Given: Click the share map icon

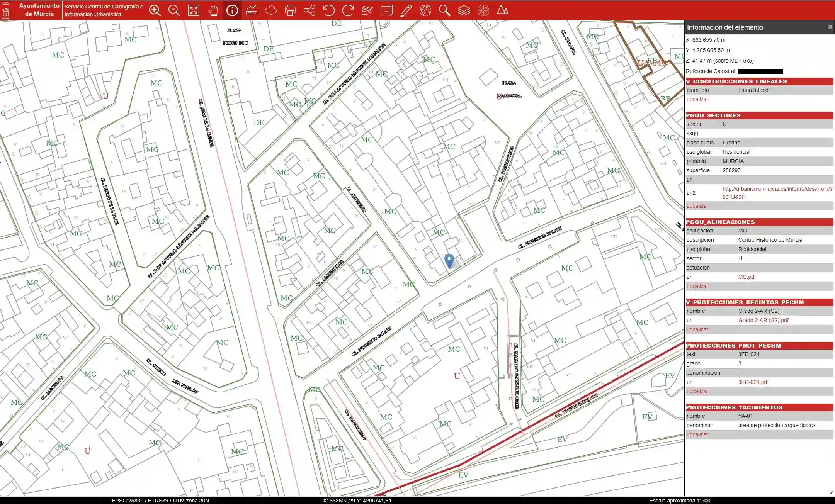Looking at the screenshot, I should click(309, 10).
